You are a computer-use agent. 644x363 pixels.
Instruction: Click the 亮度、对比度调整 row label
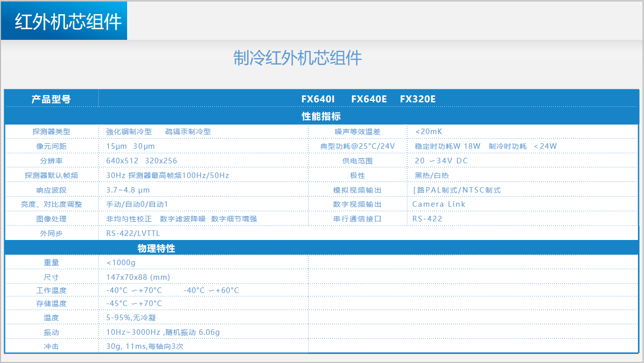[51, 204]
